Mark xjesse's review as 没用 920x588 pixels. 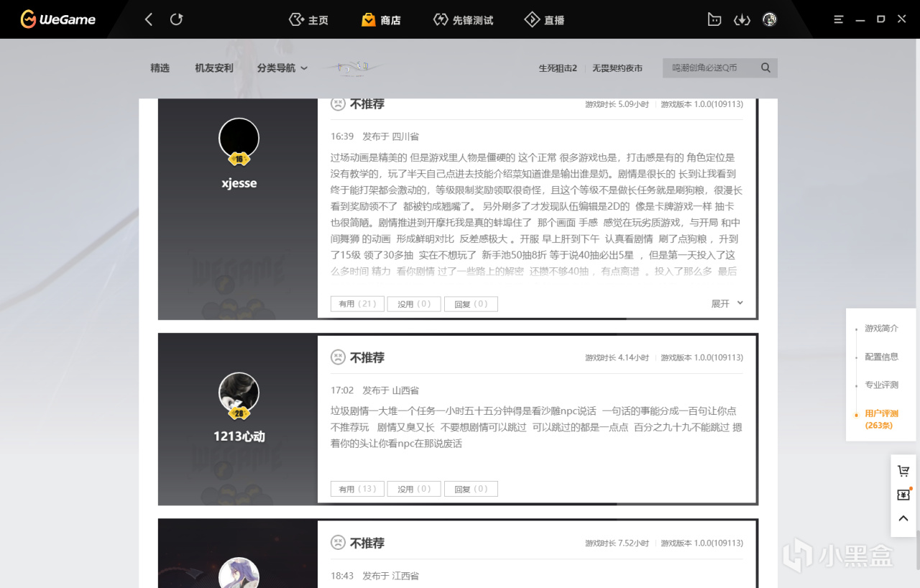coord(414,304)
